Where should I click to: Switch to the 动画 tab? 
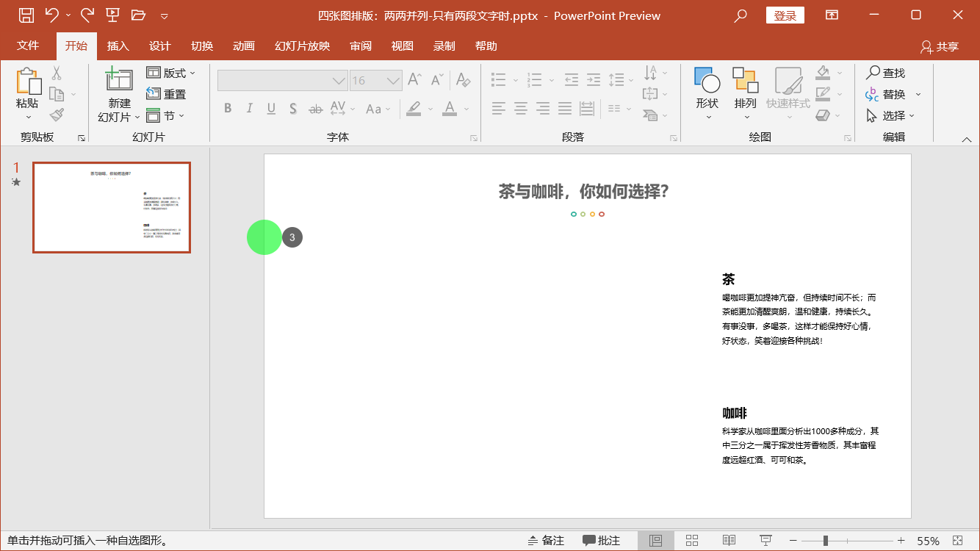click(x=244, y=46)
